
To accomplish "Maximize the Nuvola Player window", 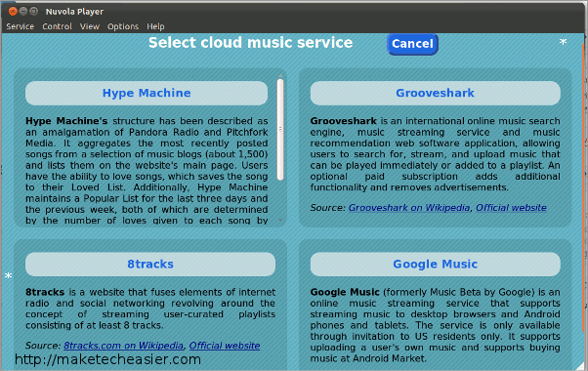I will (x=34, y=12).
